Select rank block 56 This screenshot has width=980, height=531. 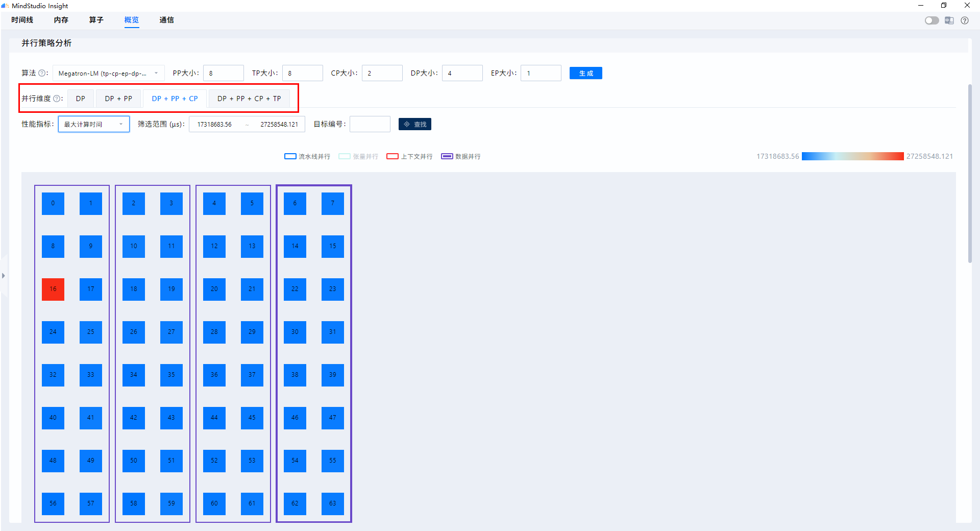(x=53, y=503)
